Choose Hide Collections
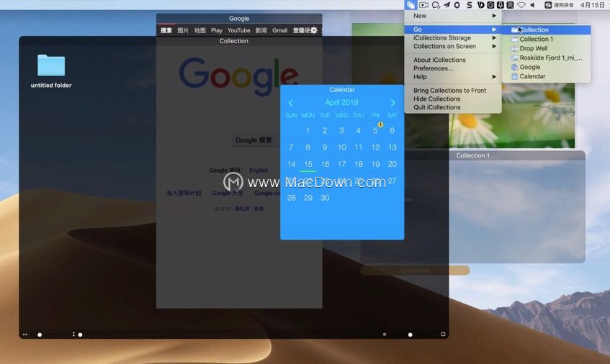The image size is (610, 364). pyautogui.click(x=453, y=99)
